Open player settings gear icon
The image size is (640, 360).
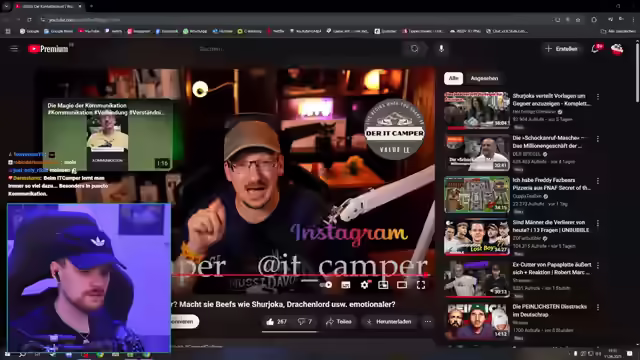click(364, 285)
